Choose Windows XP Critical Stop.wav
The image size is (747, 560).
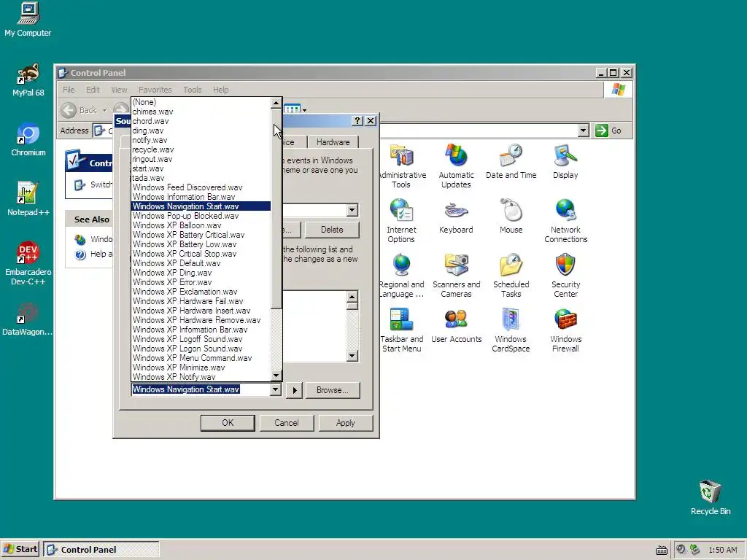pos(201,254)
